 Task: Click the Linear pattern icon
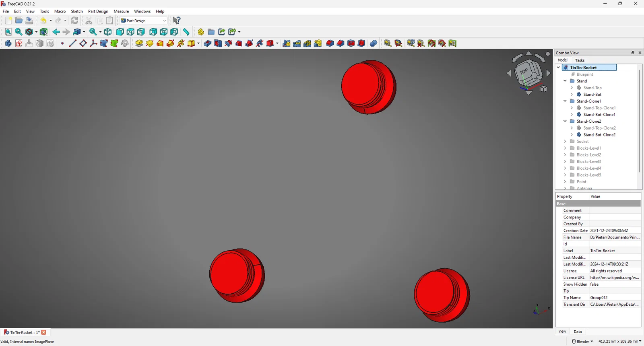coord(297,43)
